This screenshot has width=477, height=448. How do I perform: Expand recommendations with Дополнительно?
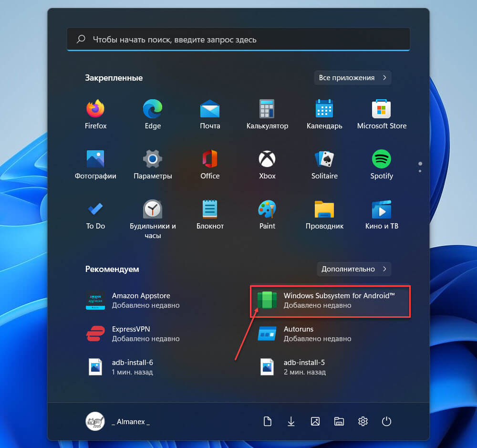point(354,269)
